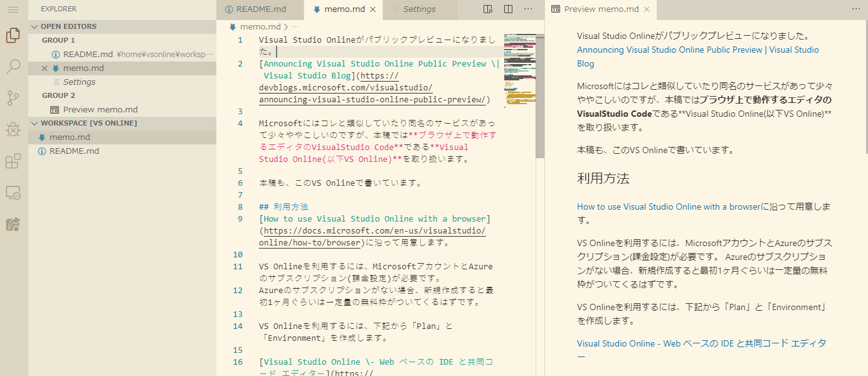
Task: Select Settings in Open Editors list
Action: click(x=122, y=82)
